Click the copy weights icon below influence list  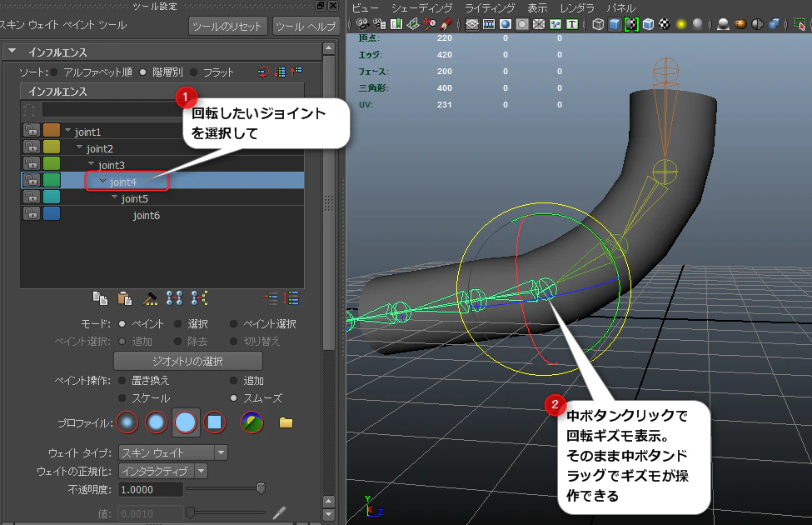point(100,298)
